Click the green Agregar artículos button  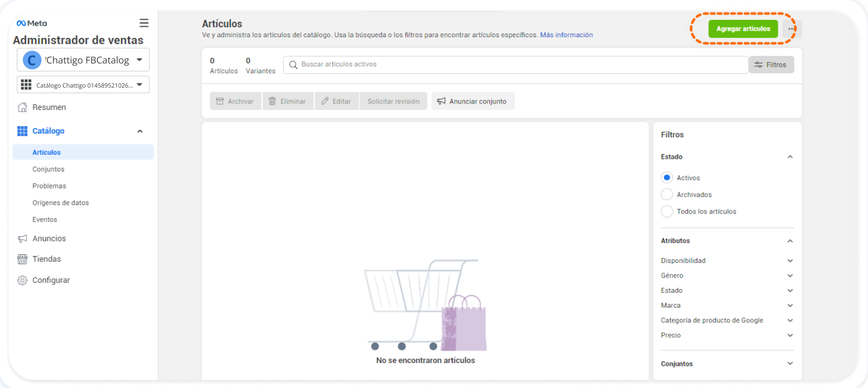point(743,29)
